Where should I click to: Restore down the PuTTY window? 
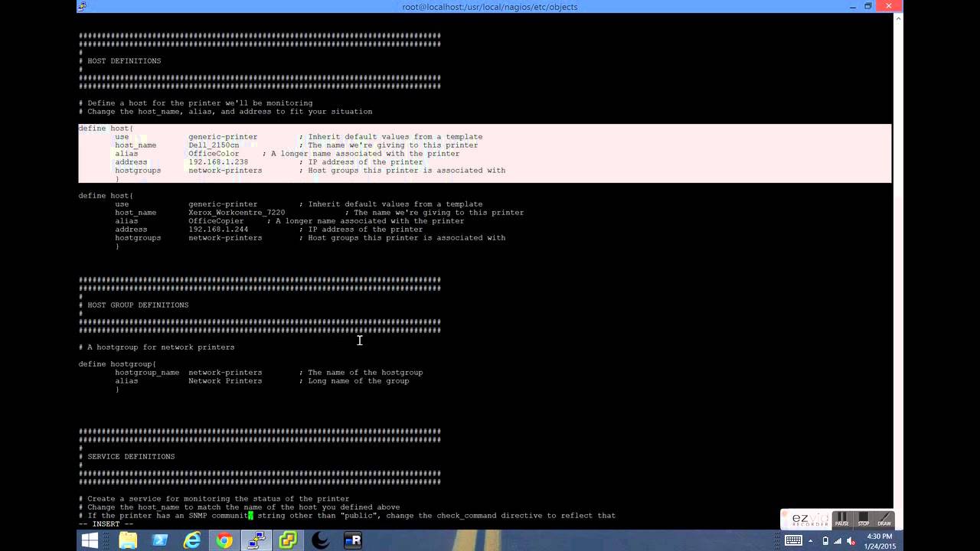[x=868, y=6]
